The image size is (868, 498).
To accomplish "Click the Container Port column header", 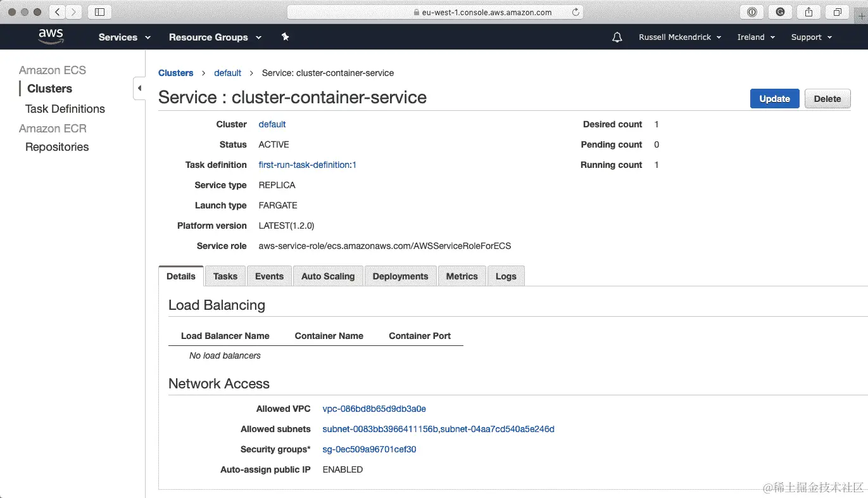I will (x=420, y=336).
